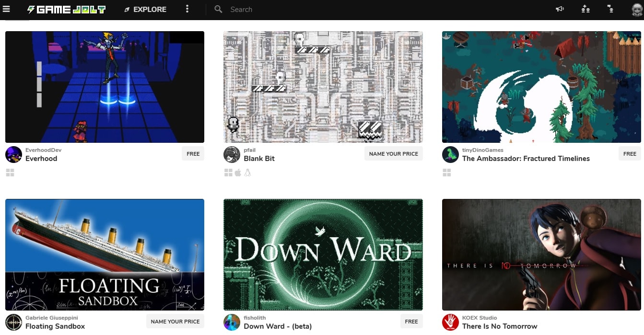Image resolution: width=644 pixels, height=335 pixels.
Task: Click NAME YOUR PRICE for Blank Bit
Action: click(393, 154)
